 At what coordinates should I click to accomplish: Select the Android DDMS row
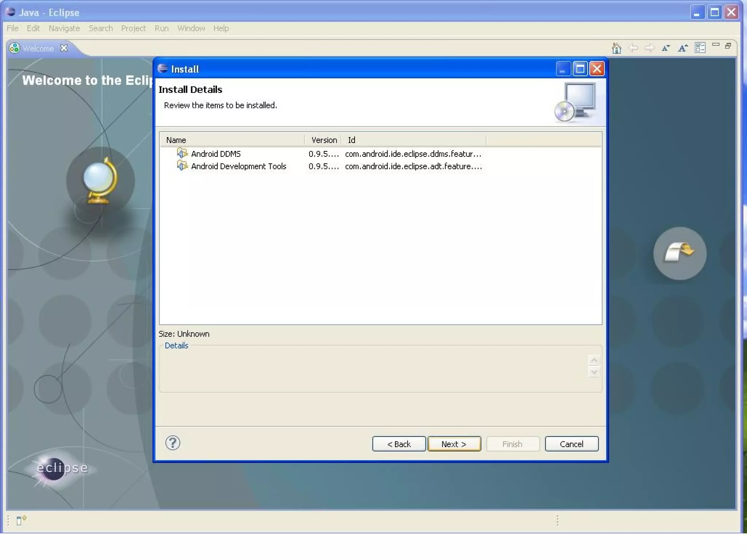coord(216,154)
